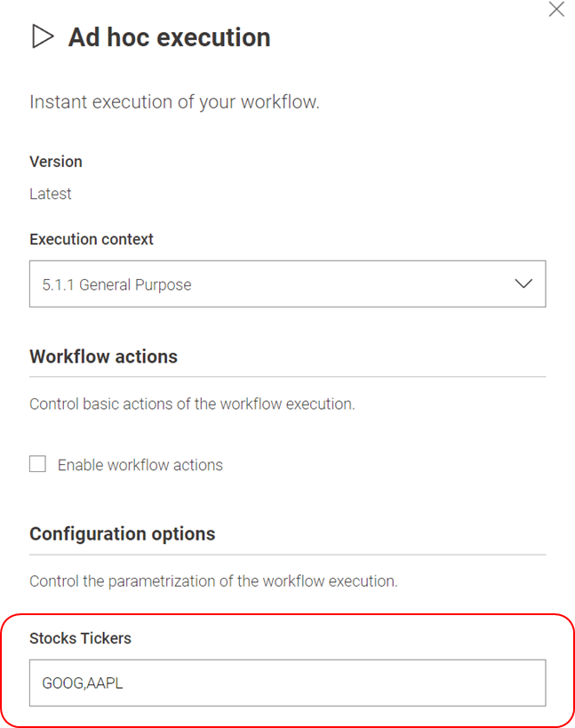Open the Execution context dropdown
This screenshot has width=575, height=728.
click(287, 284)
